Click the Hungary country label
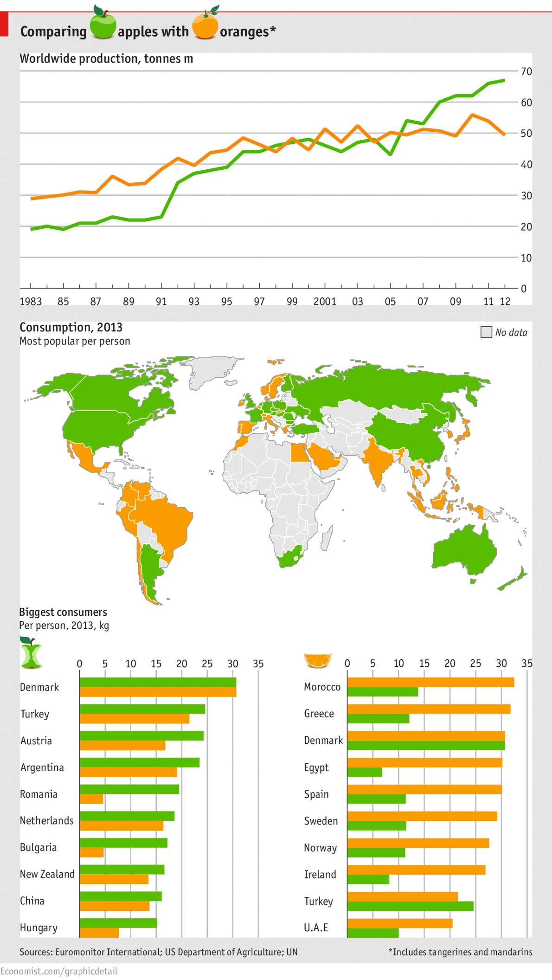552x980 pixels. pos(39,928)
